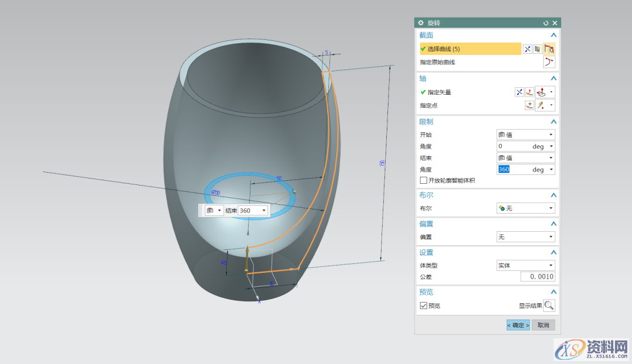
Task: Collapse the 截面 section
Action: [x=554, y=36]
